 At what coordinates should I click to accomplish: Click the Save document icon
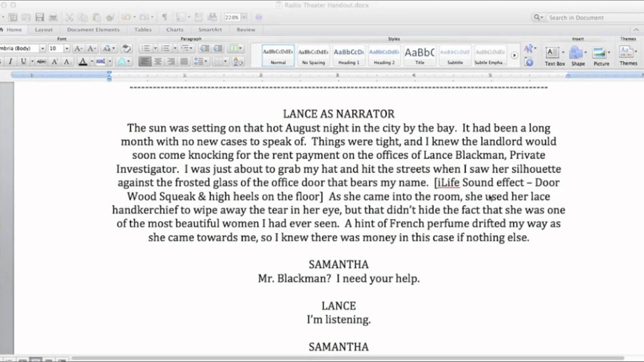[x=40, y=17]
